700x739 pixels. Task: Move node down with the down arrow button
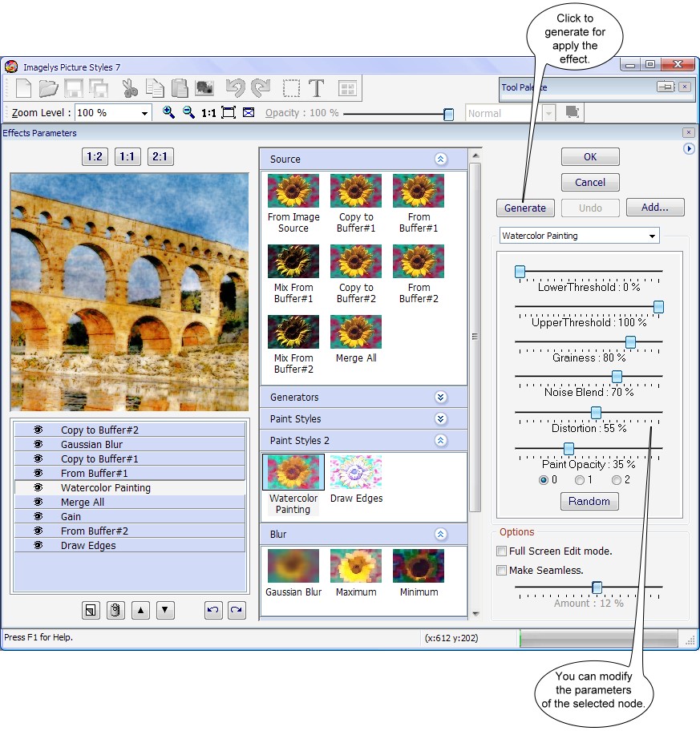(165, 611)
